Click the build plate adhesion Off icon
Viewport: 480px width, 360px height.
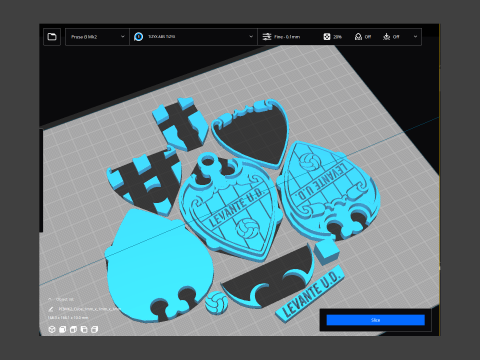[x=386, y=37]
